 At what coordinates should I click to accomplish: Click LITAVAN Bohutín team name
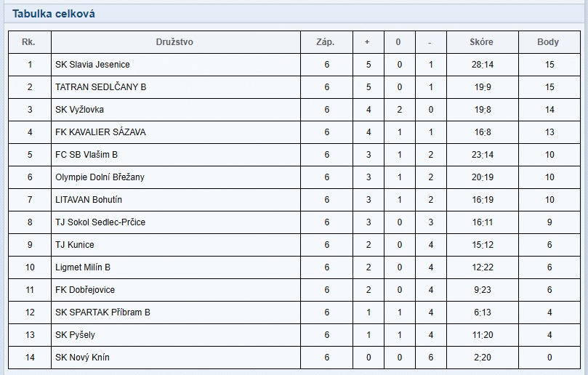pyautogui.click(x=89, y=200)
